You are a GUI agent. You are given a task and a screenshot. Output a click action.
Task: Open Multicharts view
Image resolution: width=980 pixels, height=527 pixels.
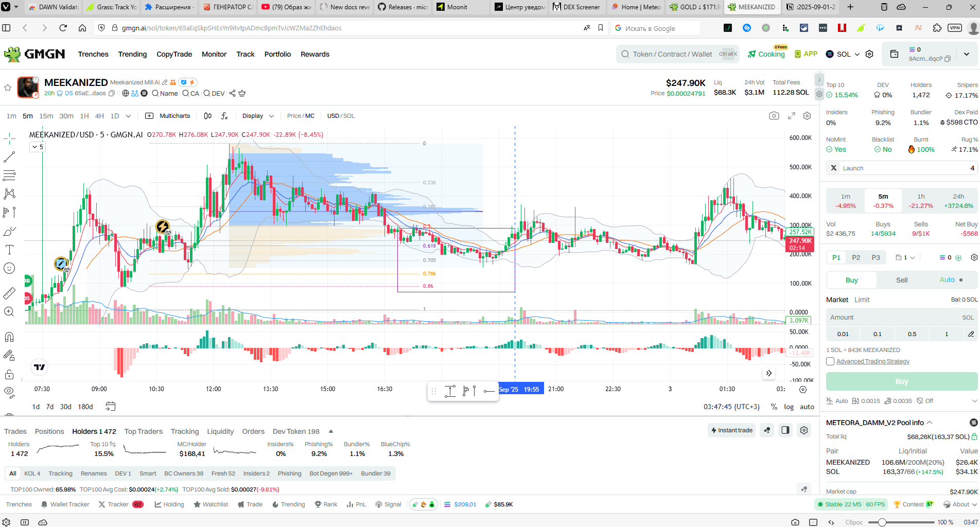[168, 116]
